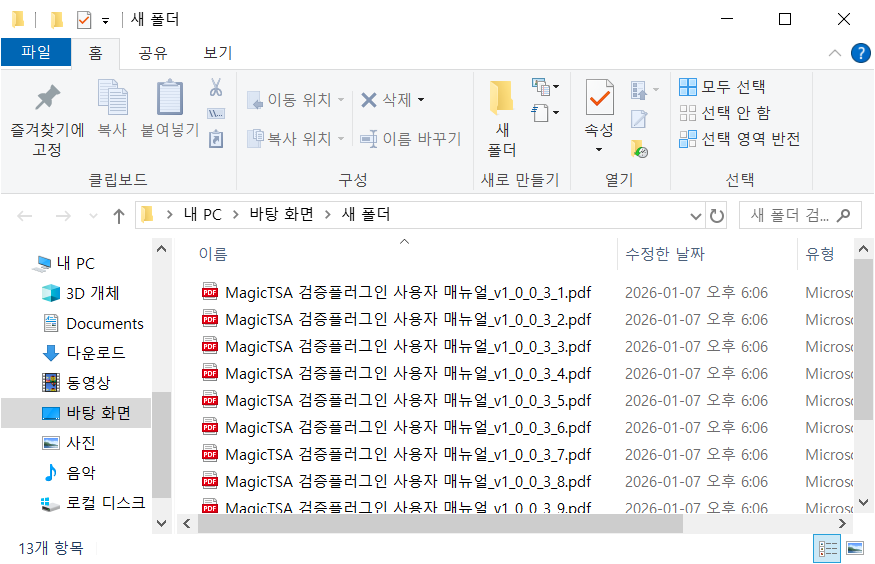Viewport: 875px width, 564px height.
Task: Click the easy access icon
Action: coord(540,113)
